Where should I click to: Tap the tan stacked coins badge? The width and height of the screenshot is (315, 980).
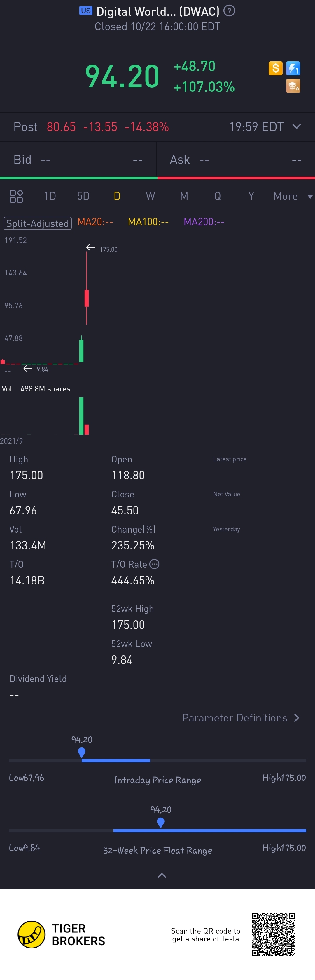[x=293, y=86]
